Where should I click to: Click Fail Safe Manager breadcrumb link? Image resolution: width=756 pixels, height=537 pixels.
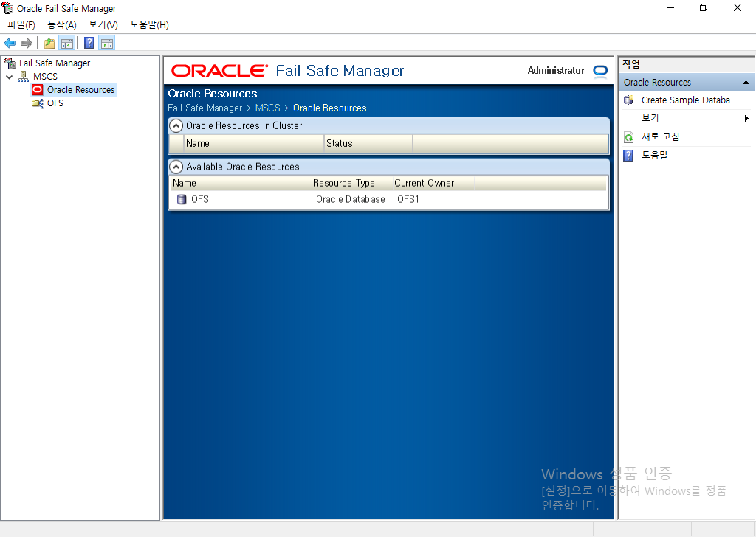(x=205, y=108)
